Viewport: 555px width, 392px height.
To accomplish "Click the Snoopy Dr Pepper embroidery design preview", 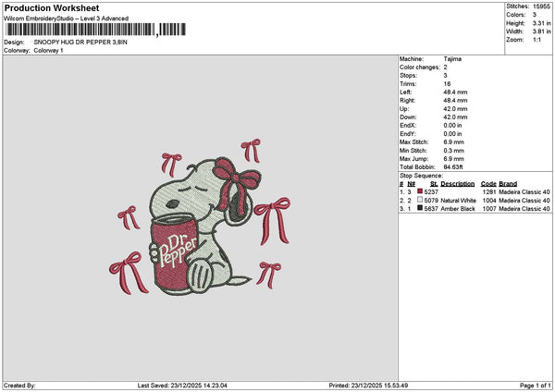I will point(200,217).
